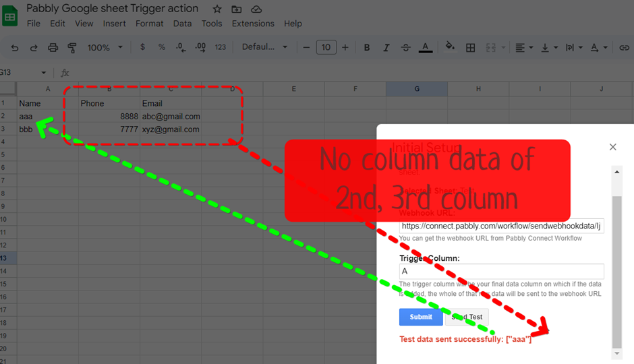Open the File menu
Viewport: 634px width, 364px height.
click(x=34, y=24)
